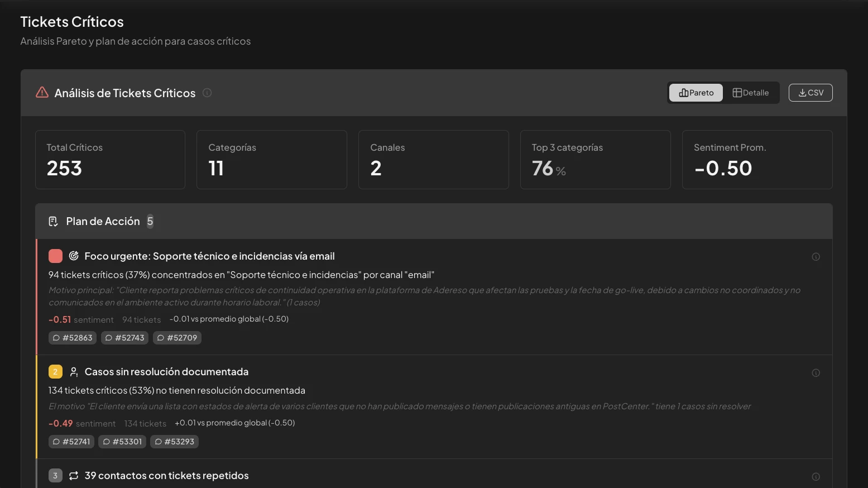Switch to the Detalle view
This screenshot has width=868, height=488.
coord(750,93)
